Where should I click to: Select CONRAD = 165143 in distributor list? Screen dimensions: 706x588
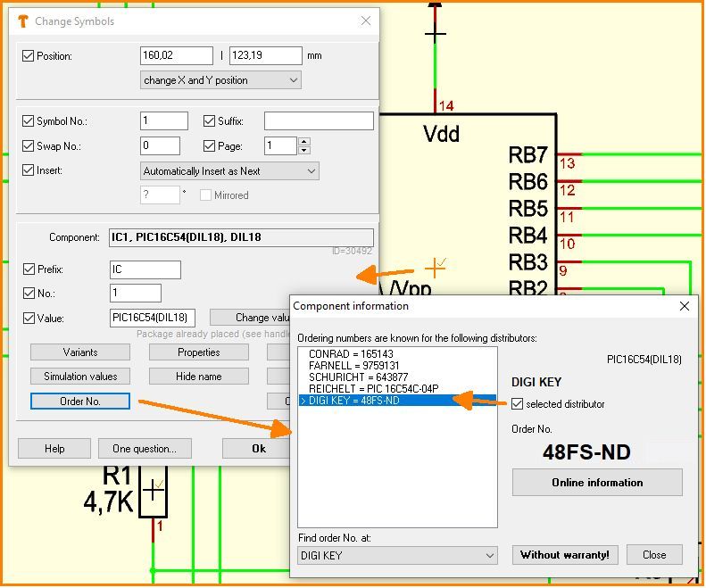click(x=351, y=354)
